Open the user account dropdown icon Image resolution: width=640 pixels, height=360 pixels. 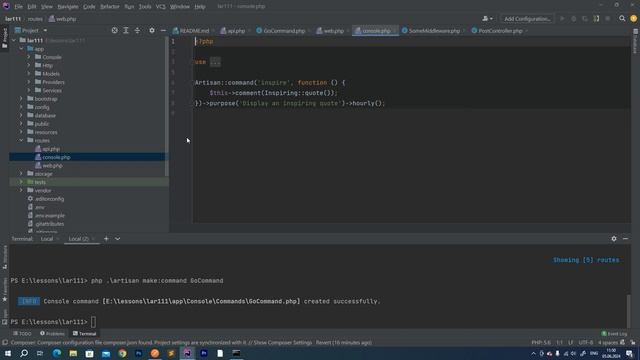click(x=487, y=19)
